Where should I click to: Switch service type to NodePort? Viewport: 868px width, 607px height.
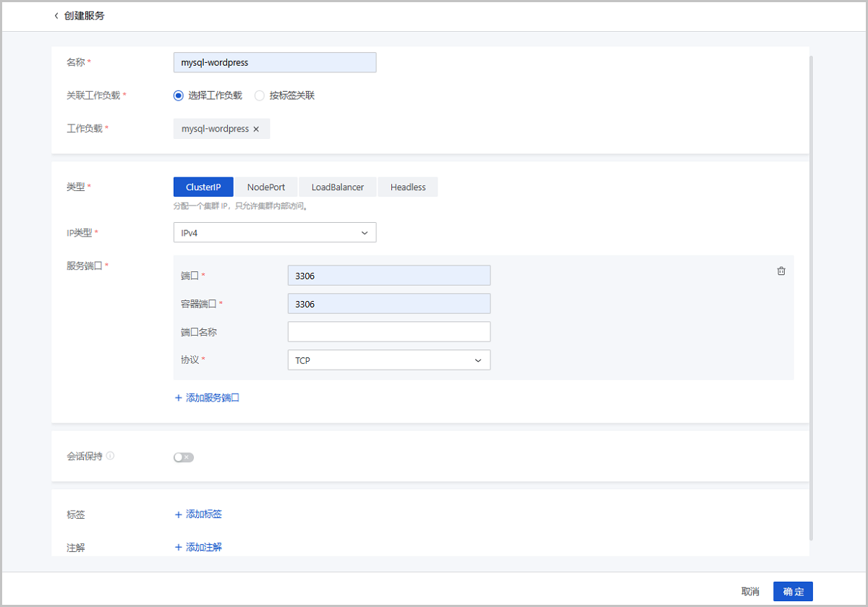coord(265,187)
